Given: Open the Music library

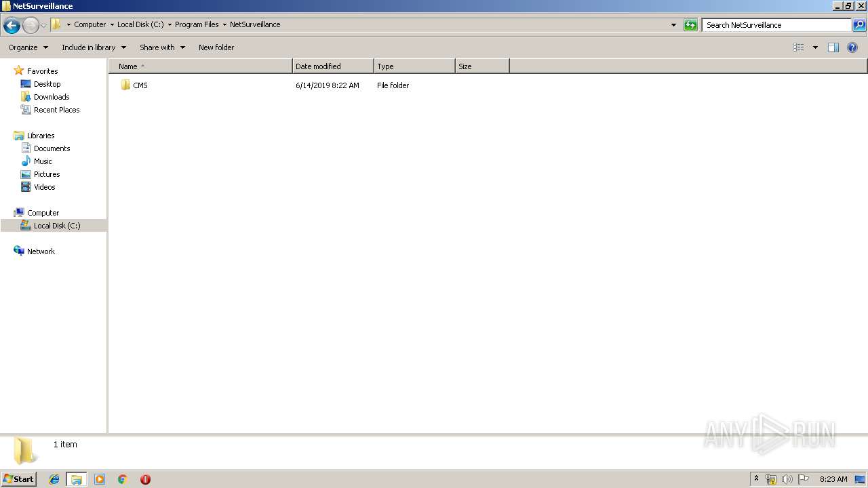Looking at the screenshot, I should pyautogui.click(x=37, y=161).
